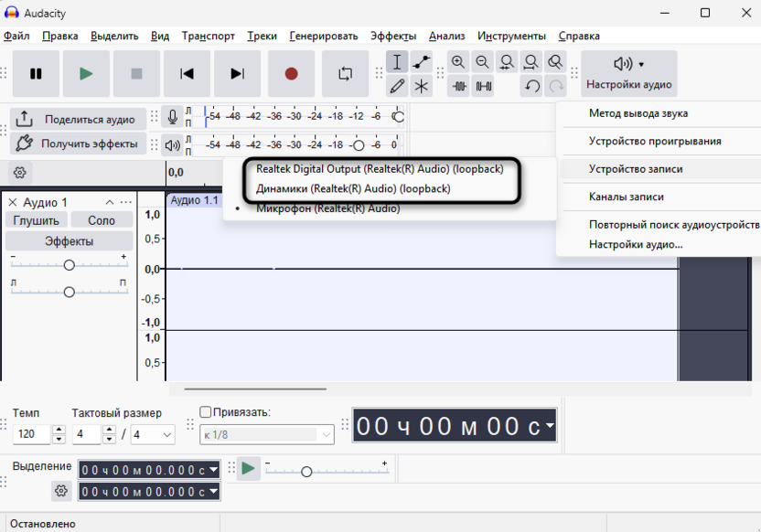Select the Draw pencil tool
The image size is (761, 532).
pyautogui.click(x=397, y=86)
